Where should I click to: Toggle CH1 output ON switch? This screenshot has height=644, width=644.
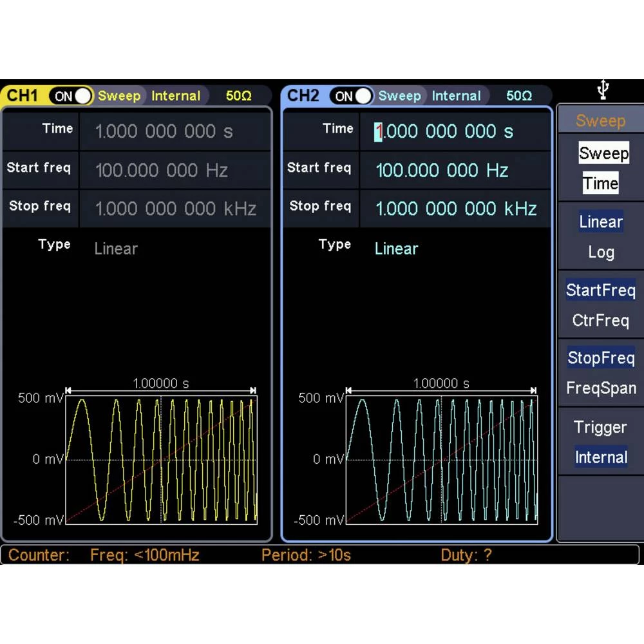tap(72, 96)
